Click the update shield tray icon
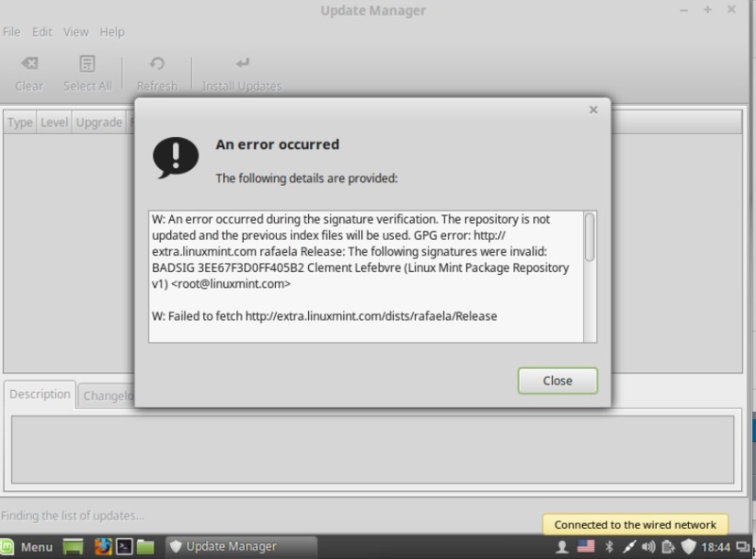Screen dimensions: 756x559 tap(689, 547)
